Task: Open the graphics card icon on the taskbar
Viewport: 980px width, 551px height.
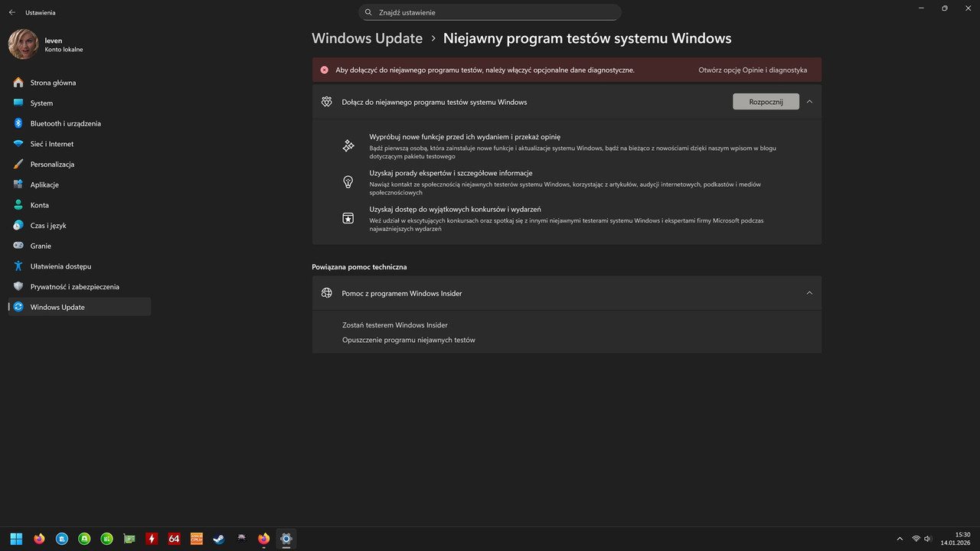Action: (129, 539)
